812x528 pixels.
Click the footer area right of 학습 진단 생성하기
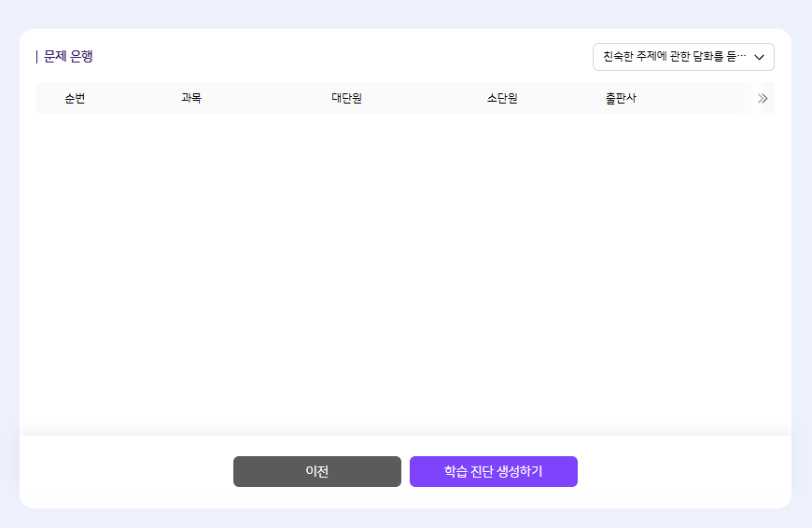[x=681, y=471]
